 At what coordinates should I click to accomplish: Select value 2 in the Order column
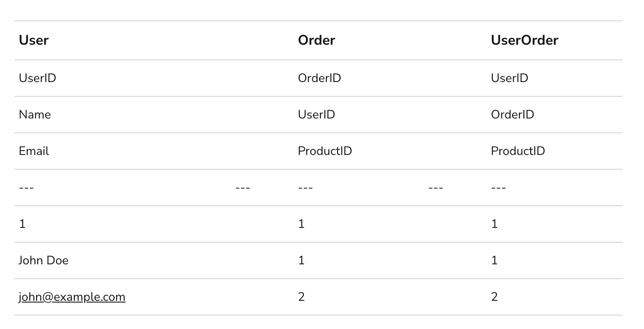click(302, 297)
